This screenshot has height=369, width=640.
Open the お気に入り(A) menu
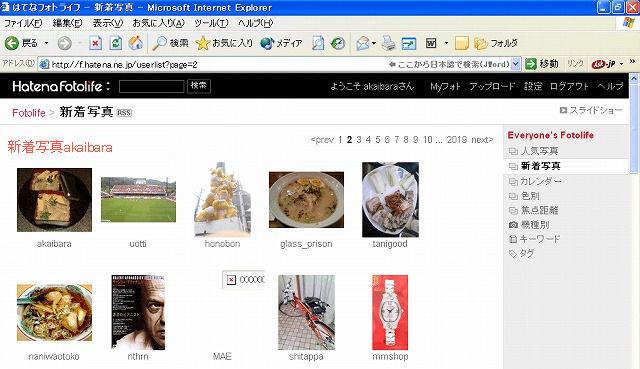click(x=158, y=23)
